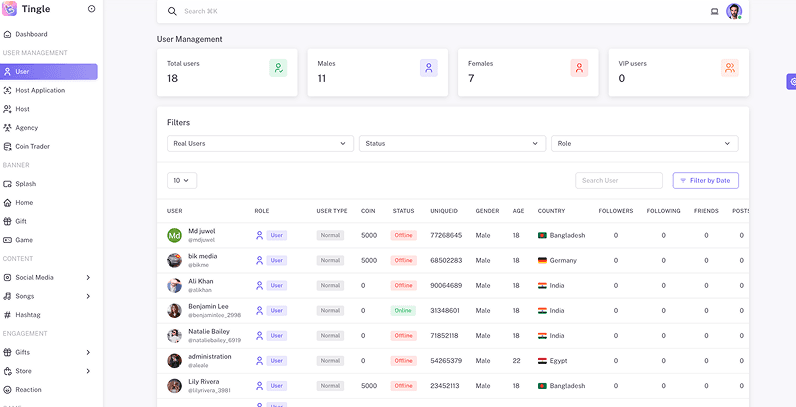Open Lily Rivera user name

[204, 382]
